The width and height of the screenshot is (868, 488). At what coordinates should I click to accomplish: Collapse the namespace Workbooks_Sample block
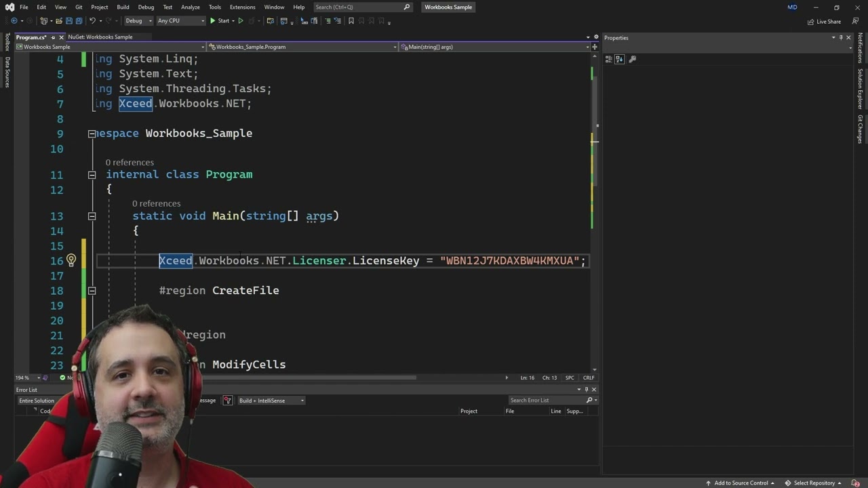pyautogui.click(x=92, y=134)
